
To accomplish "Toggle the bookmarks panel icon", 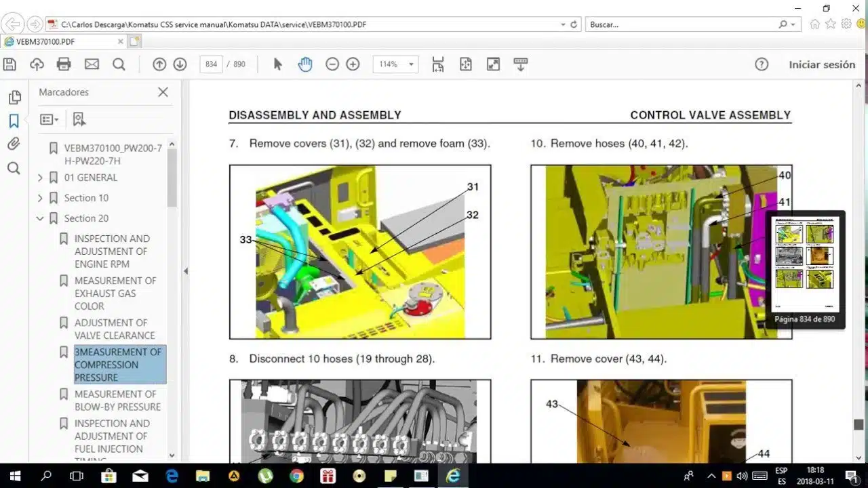I will pos(14,121).
